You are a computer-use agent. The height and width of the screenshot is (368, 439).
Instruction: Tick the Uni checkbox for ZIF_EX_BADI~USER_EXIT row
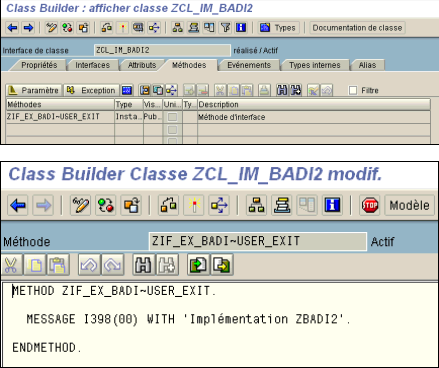tap(172, 117)
